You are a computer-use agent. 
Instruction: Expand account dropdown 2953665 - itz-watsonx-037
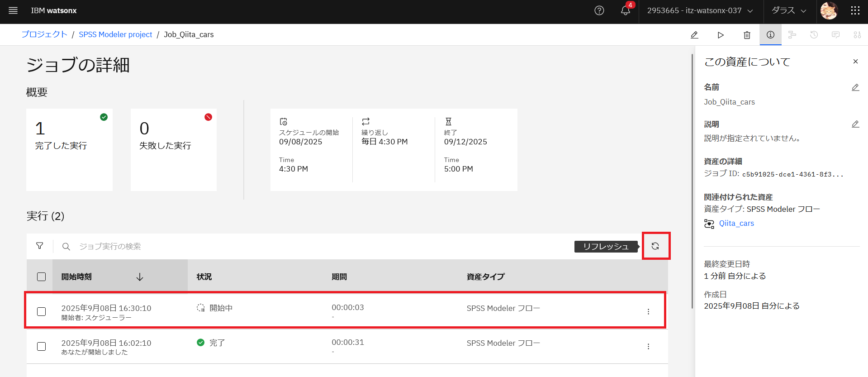click(x=700, y=10)
